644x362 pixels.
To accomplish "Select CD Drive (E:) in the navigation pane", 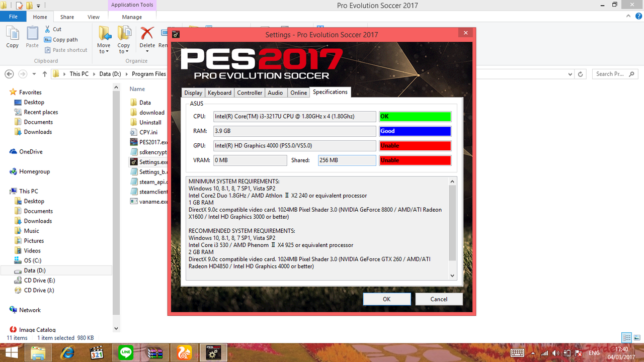I will pos(39,280).
